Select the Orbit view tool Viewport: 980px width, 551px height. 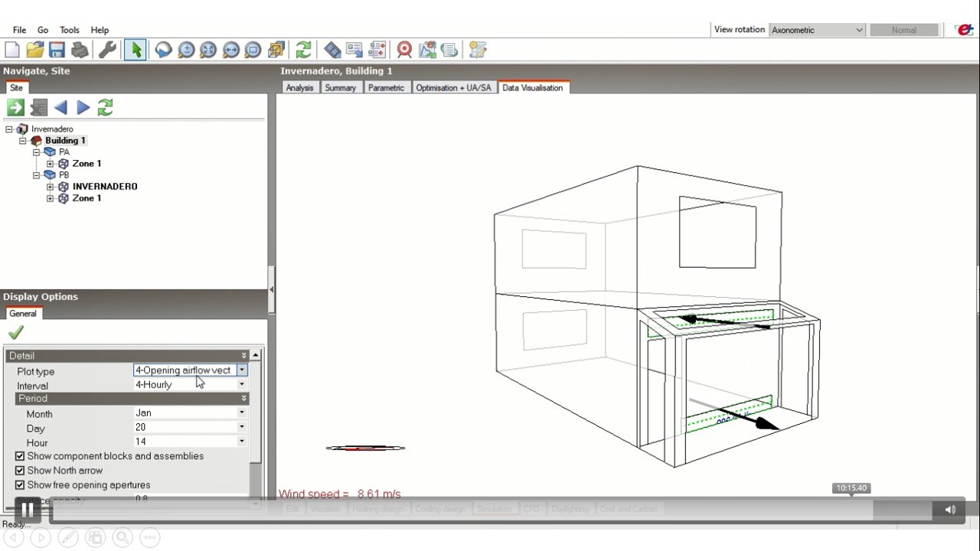[163, 51]
